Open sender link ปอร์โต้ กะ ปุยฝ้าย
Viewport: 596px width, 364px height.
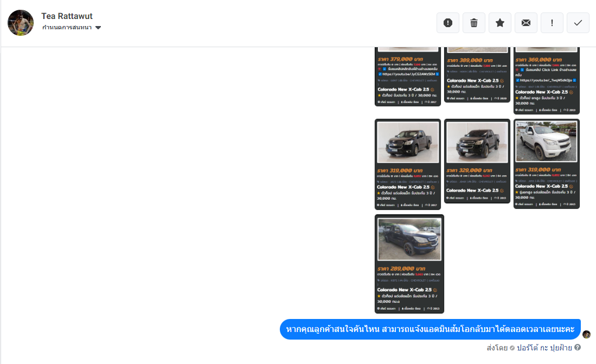544,348
